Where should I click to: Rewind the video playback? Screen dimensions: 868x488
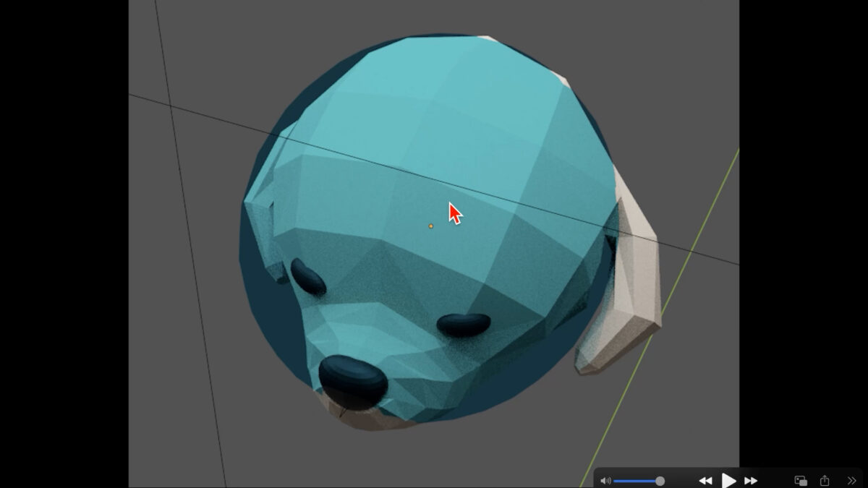click(x=705, y=481)
